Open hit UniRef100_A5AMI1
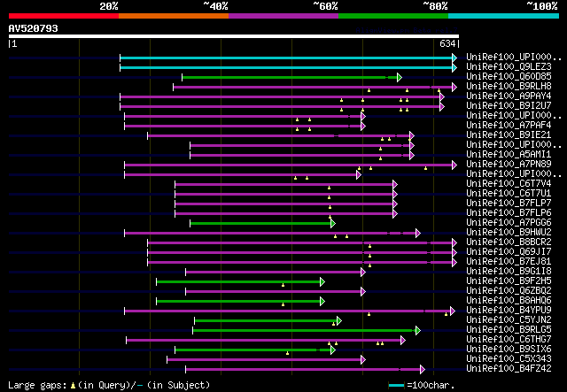 coord(509,155)
